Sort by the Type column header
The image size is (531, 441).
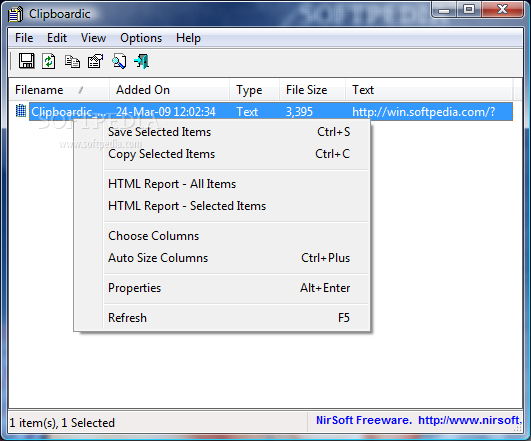tap(255, 90)
